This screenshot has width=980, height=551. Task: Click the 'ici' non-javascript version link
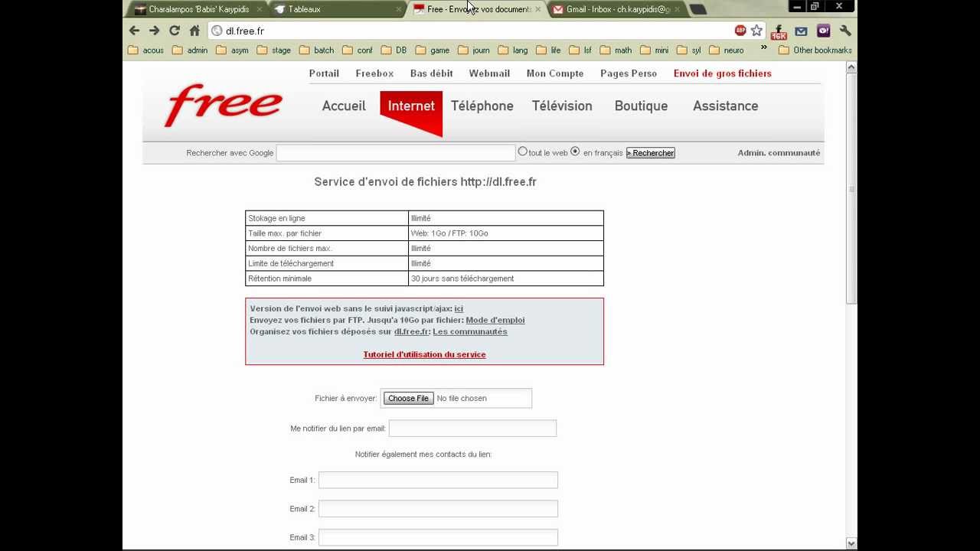point(459,308)
